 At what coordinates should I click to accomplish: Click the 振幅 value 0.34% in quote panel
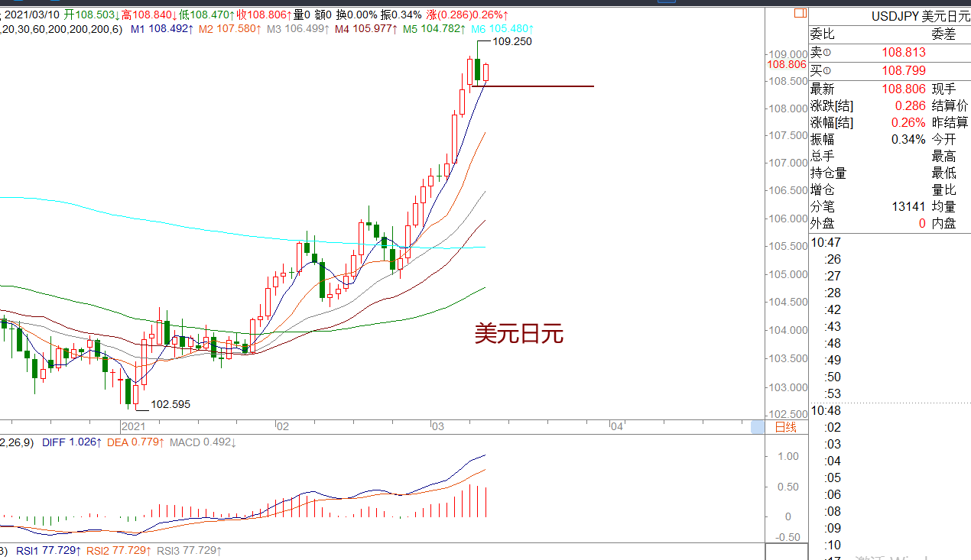click(908, 139)
